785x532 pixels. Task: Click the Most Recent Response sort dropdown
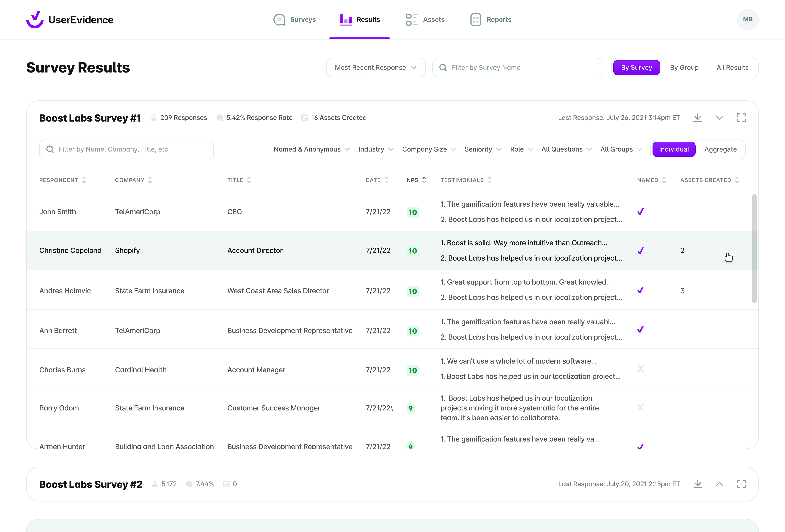point(375,67)
